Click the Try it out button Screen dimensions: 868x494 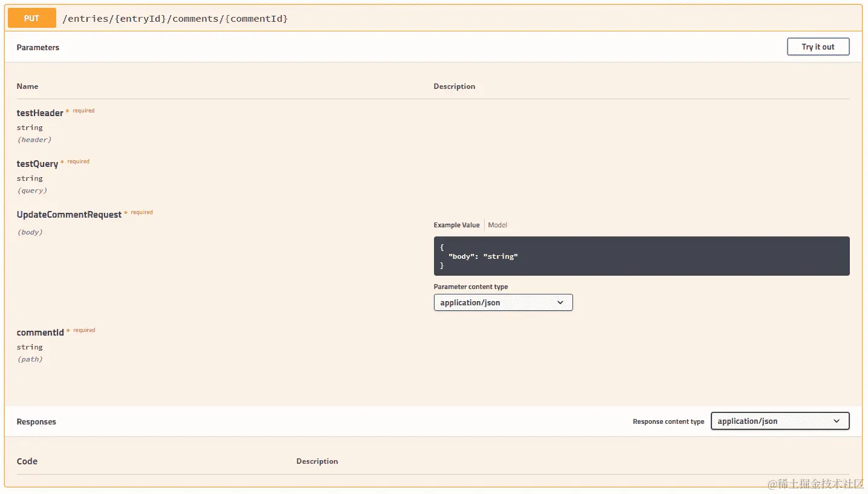pyautogui.click(x=818, y=47)
